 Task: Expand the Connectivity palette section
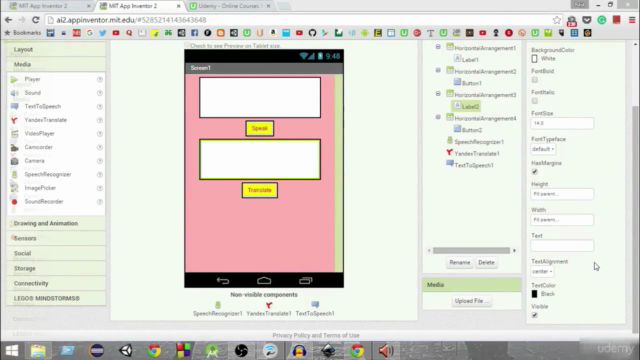tap(56, 283)
